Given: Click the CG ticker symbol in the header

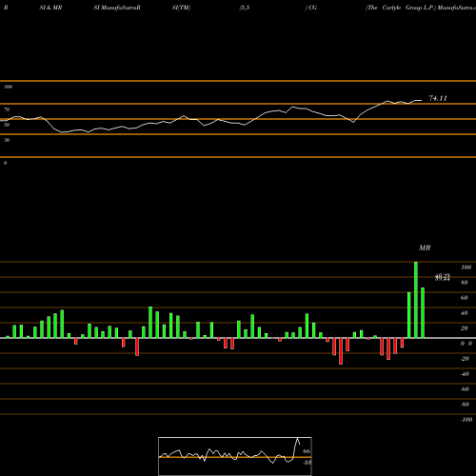Looking at the screenshot, I should pyautogui.click(x=312, y=8).
